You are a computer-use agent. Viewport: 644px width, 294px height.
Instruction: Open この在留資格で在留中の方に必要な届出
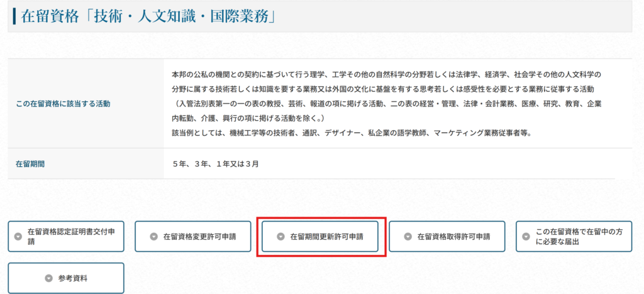[x=574, y=237]
